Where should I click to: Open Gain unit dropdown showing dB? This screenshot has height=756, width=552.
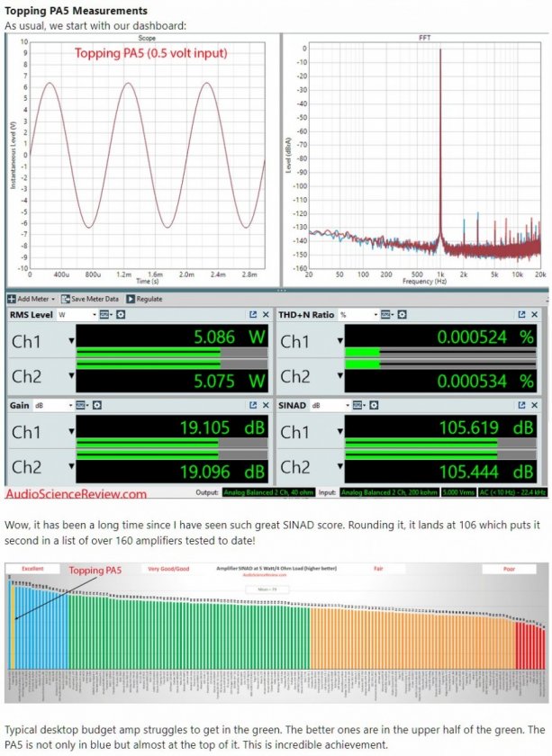point(53,406)
